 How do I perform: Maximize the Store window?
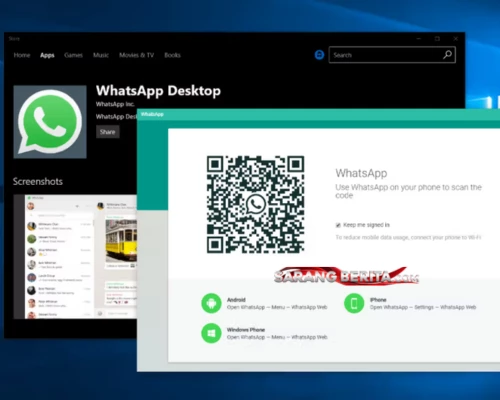coord(437,39)
